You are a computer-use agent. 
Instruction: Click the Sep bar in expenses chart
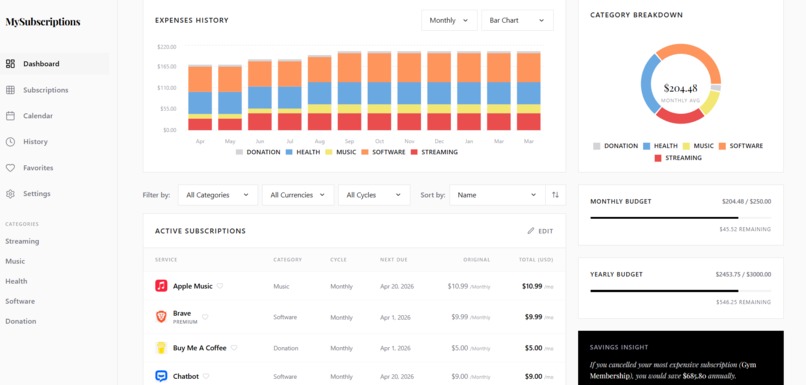tap(350, 90)
